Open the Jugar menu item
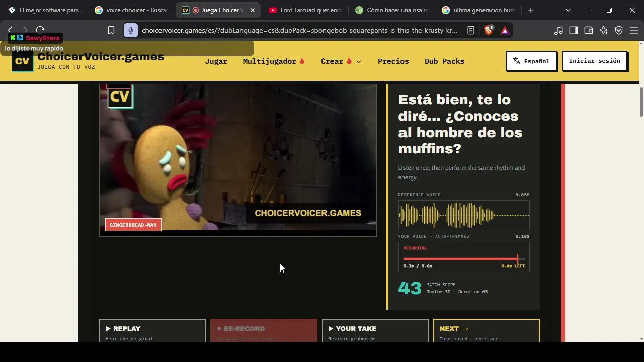The height and width of the screenshot is (362, 644). click(216, 61)
